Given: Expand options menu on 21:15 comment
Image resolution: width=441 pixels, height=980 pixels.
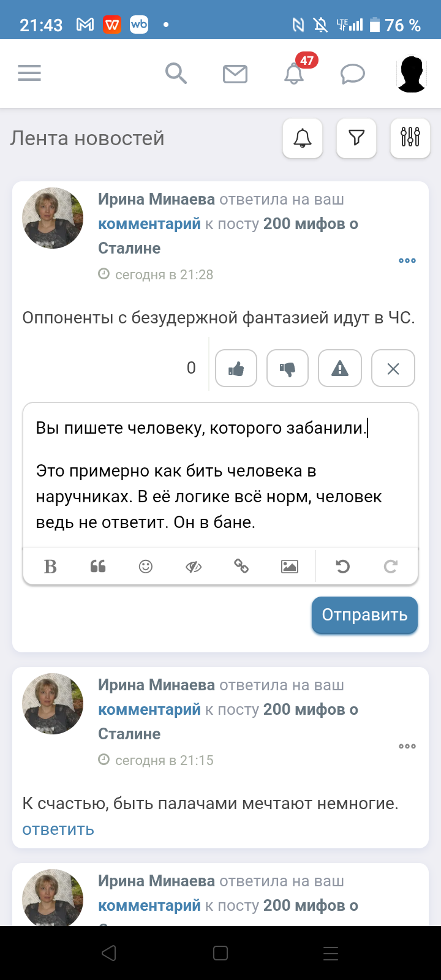Looking at the screenshot, I should coord(407,746).
